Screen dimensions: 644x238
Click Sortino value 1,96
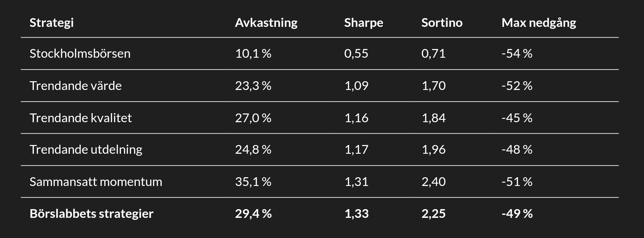pos(433,150)
